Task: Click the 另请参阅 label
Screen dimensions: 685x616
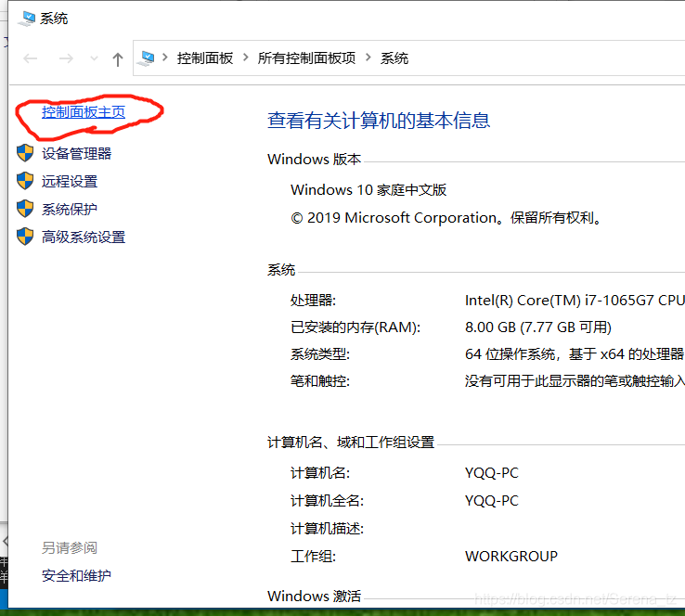Action: pos(70,547)
